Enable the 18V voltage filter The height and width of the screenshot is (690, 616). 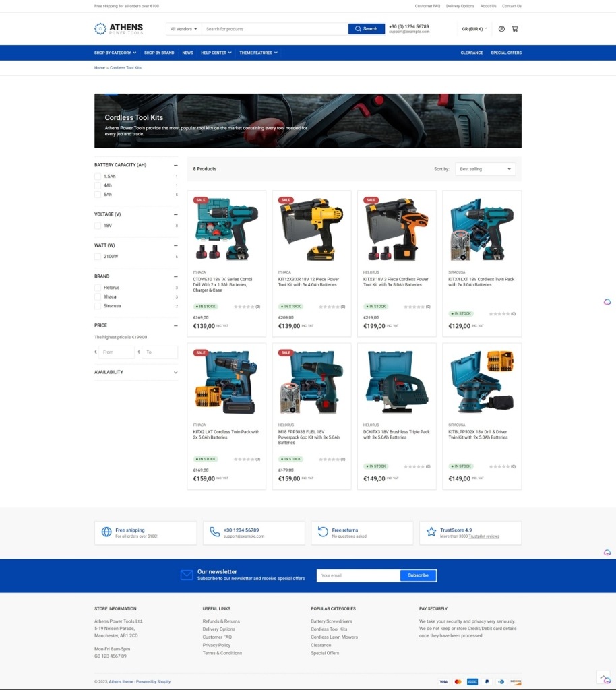click(98, 226)
